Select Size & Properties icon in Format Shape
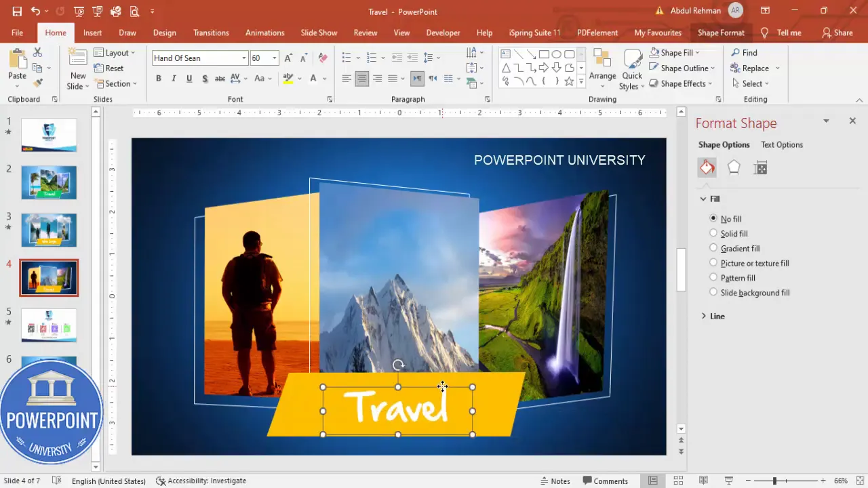This screenshot has width=868, height=488. (x=760, y=168)
